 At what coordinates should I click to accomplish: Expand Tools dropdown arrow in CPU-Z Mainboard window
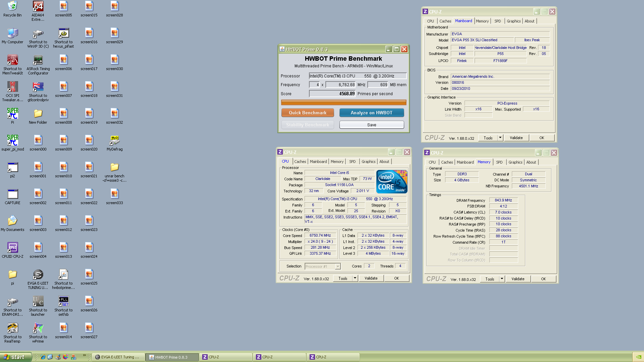[x=500, y=138]
